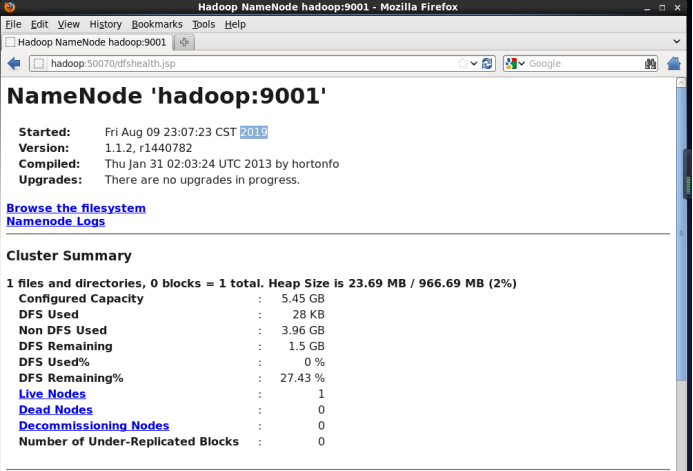The image size is (693, 471).
Task: Open the File menu
Action: tap(13, 24)
